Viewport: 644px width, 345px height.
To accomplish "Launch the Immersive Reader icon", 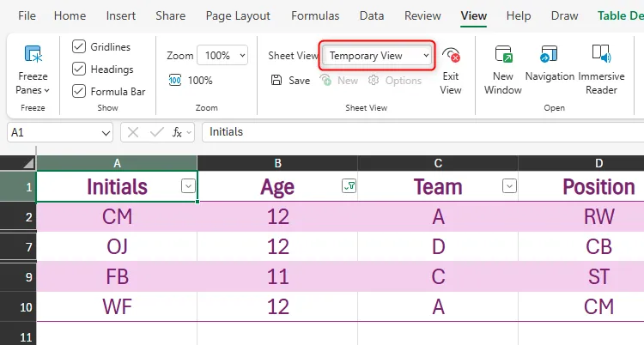I will (601, 54).
